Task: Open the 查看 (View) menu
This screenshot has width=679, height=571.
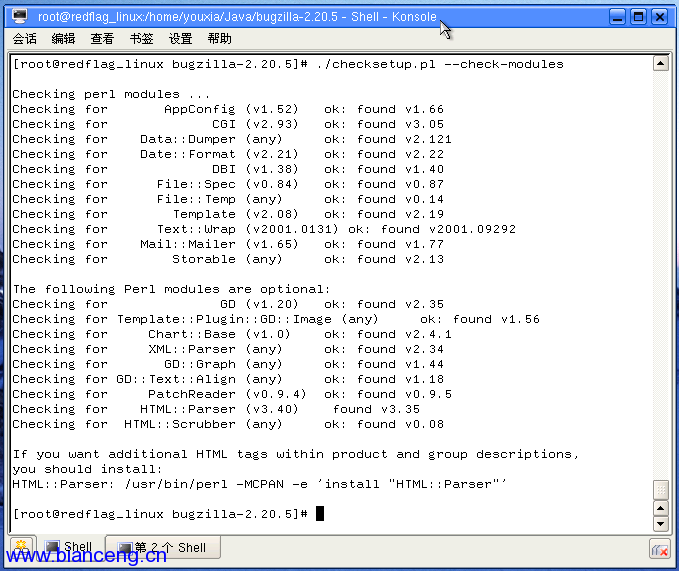Action: pos(102,39)
